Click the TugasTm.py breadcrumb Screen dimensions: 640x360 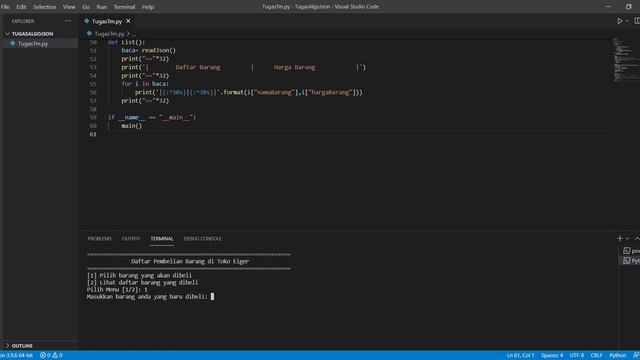[109, 33]
